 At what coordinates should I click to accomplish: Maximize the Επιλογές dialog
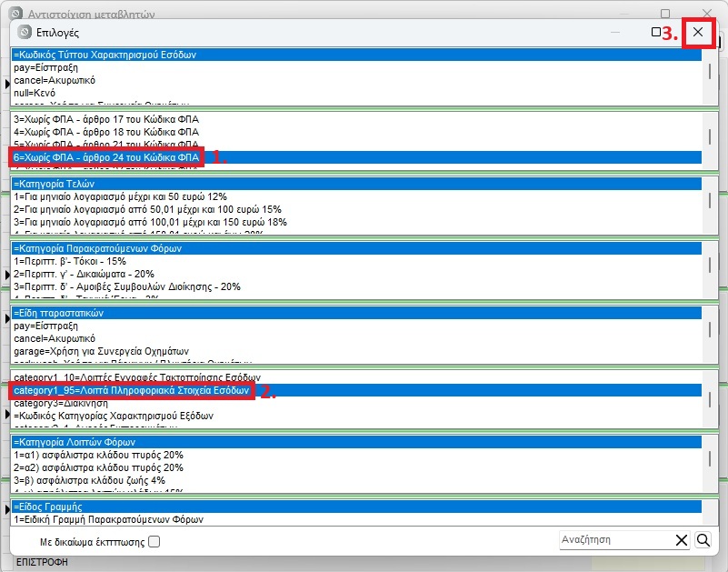pyautogui.click(x=656, y=32)
